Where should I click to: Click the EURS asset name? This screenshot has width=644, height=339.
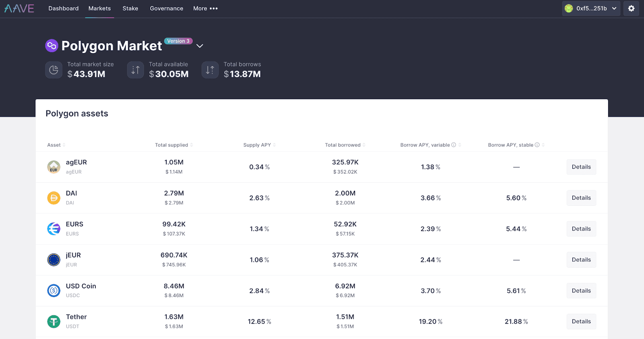[x=74, y=224]
